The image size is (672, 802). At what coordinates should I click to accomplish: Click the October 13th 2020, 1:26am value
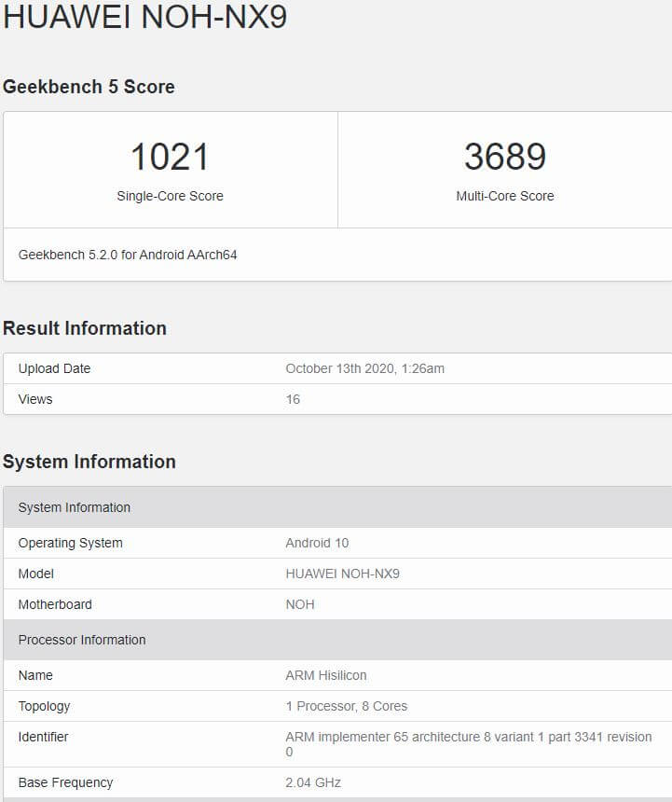coord(364,368)
